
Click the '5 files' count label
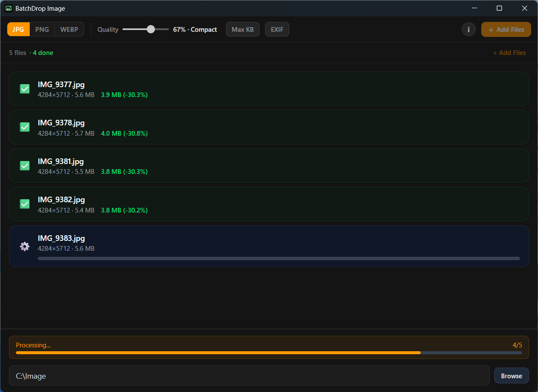pyautogui.click(x=18, y=53)
